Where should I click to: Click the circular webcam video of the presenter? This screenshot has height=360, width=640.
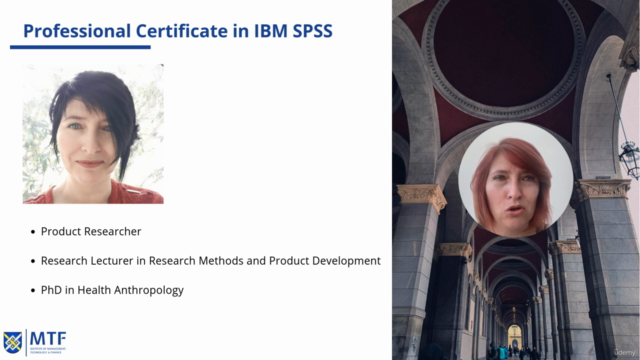pyautogui.click(x=516, y=180)
